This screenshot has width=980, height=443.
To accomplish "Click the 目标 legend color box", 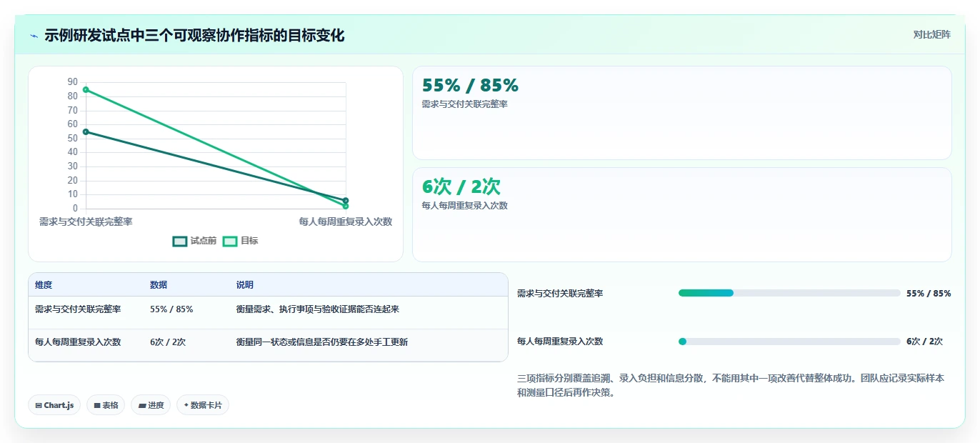I will [230, 242].
